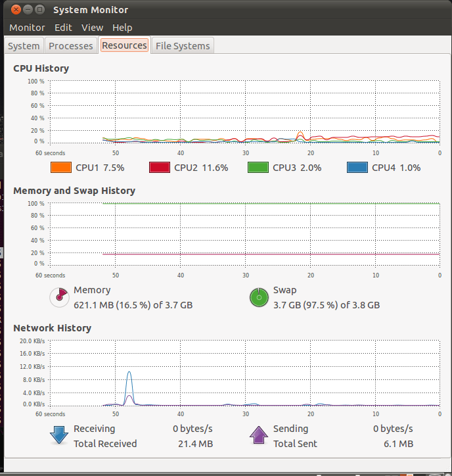Click the Receiving label
452x476 pixels.
(95, 429)
